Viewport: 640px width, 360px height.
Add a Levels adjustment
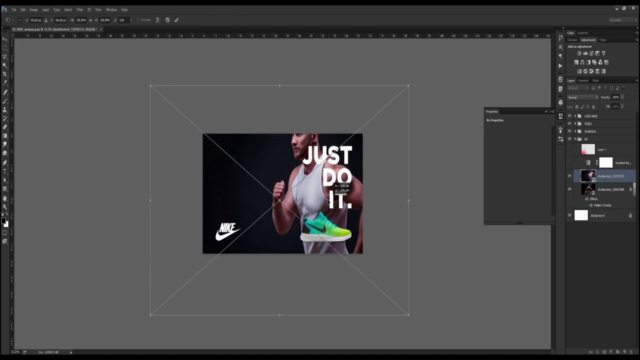point(585,53)
